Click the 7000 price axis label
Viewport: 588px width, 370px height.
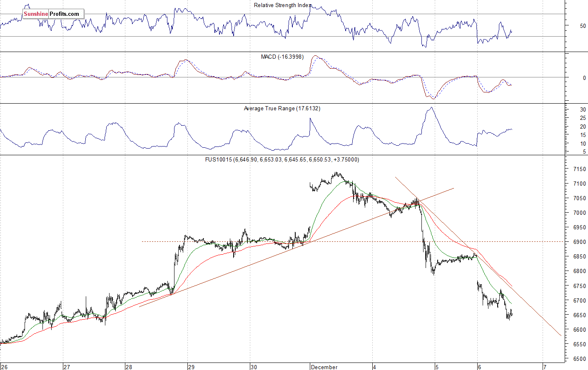tap(579, 213)
